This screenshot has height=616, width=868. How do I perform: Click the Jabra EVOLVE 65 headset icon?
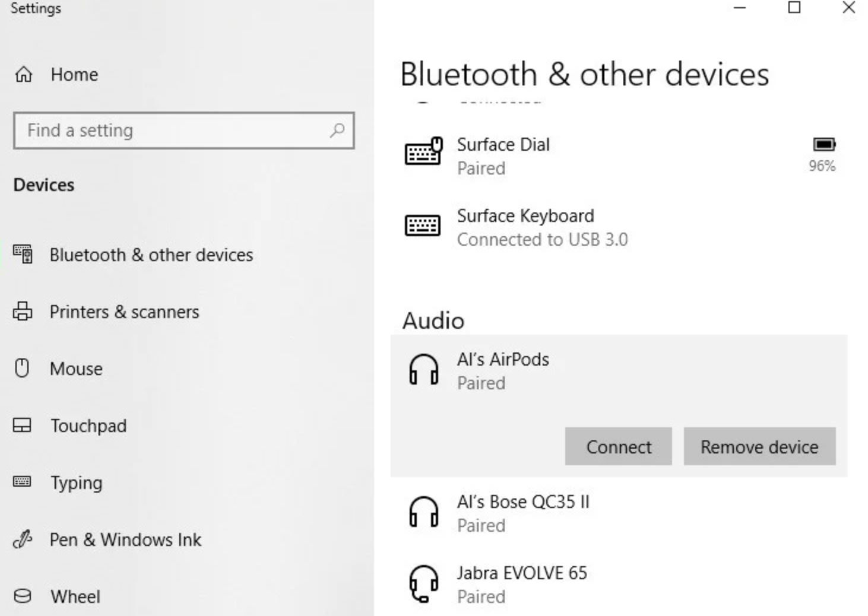pos(423,583)
